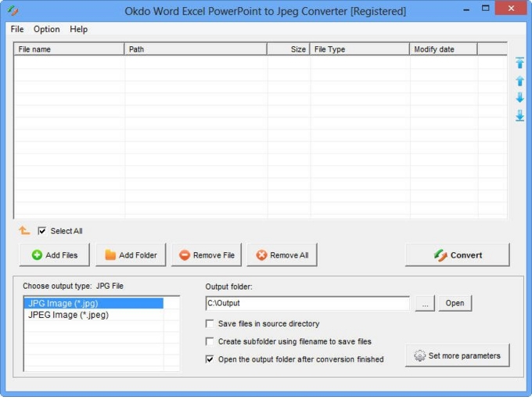Click the move-to-top arrow icon
532x404 pixels.
[x=519, y=63]
